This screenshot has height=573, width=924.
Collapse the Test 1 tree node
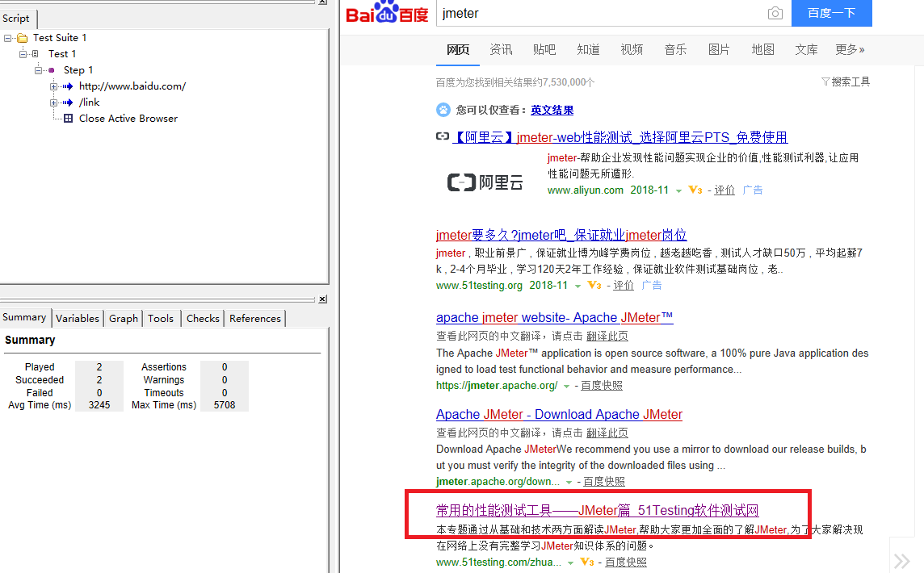click(23, 54)
